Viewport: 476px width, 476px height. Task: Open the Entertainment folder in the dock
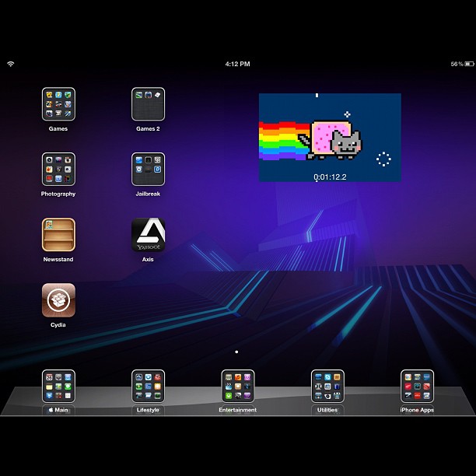click(x=238, y=386)
